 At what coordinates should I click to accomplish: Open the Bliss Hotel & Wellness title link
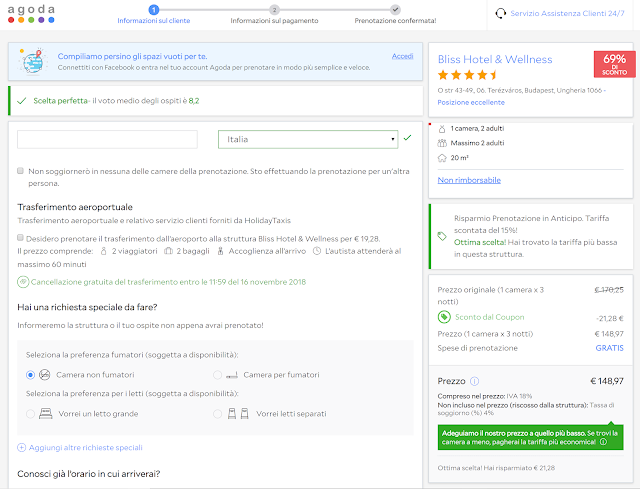click(495, 60)
